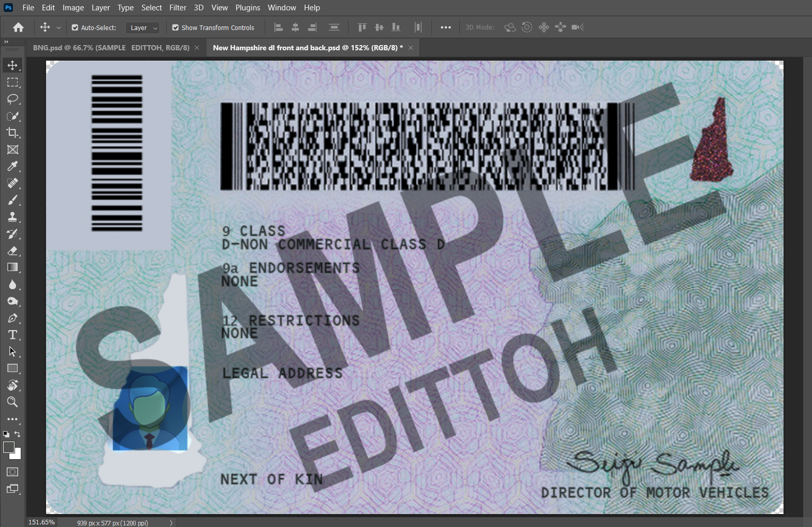Image resolution: width=812 pixels, height=527 pixels.
Task: Align vertical centers
Action: pyautogui.click(x=379, y=27)
